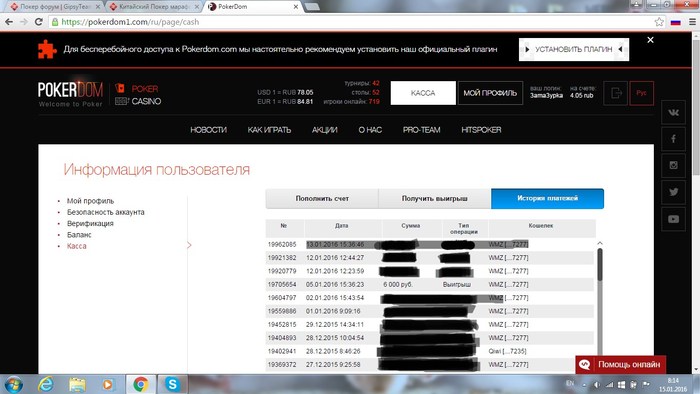This screenshot has height=394, width=700.
Task: Open АКЦИИ menu item
Action: tap(325, 130)
